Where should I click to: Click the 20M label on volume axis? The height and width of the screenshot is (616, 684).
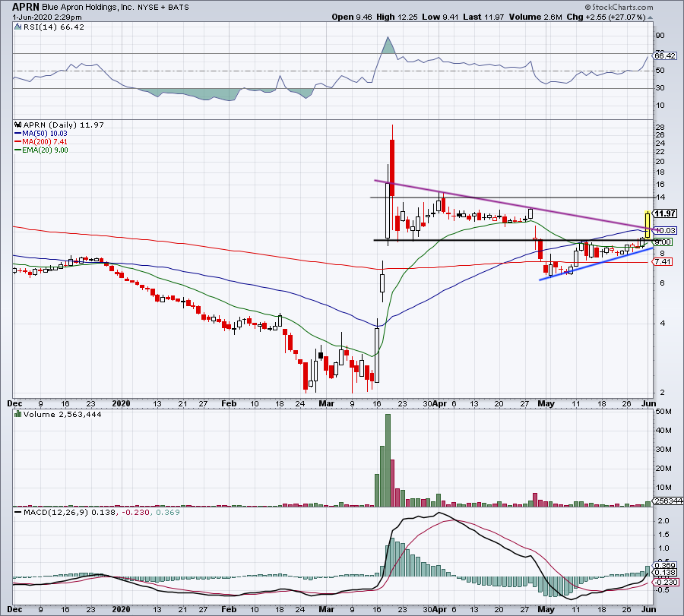click(663, 469)
